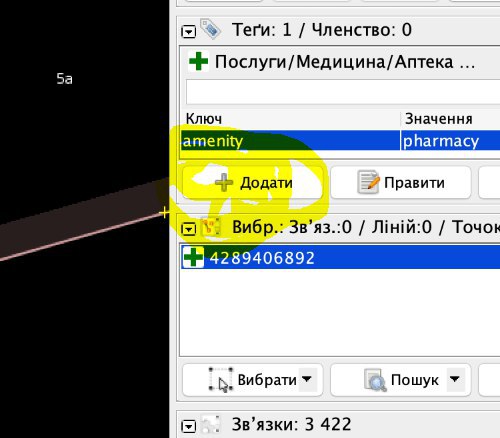Select node 4289406892 in the list

(x=340, y=257)
